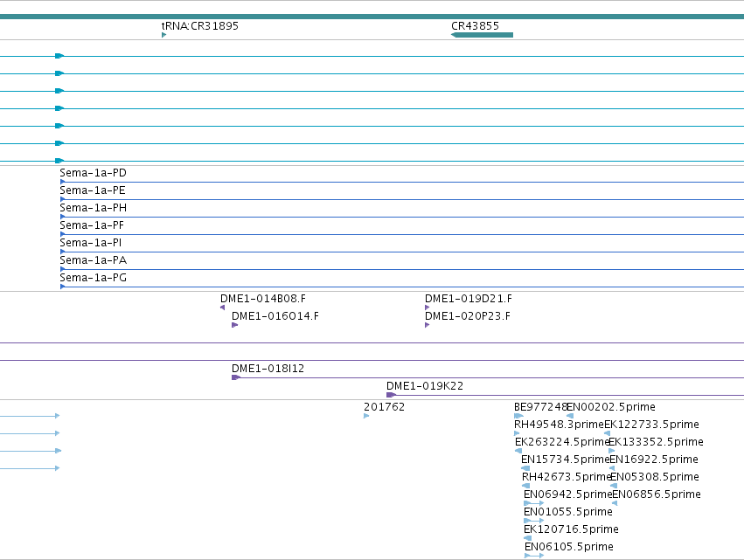Screen dimensions: 744x560
Task: Click the Sema-1a-PG start arrow glyph
Action: click(63, 287)
